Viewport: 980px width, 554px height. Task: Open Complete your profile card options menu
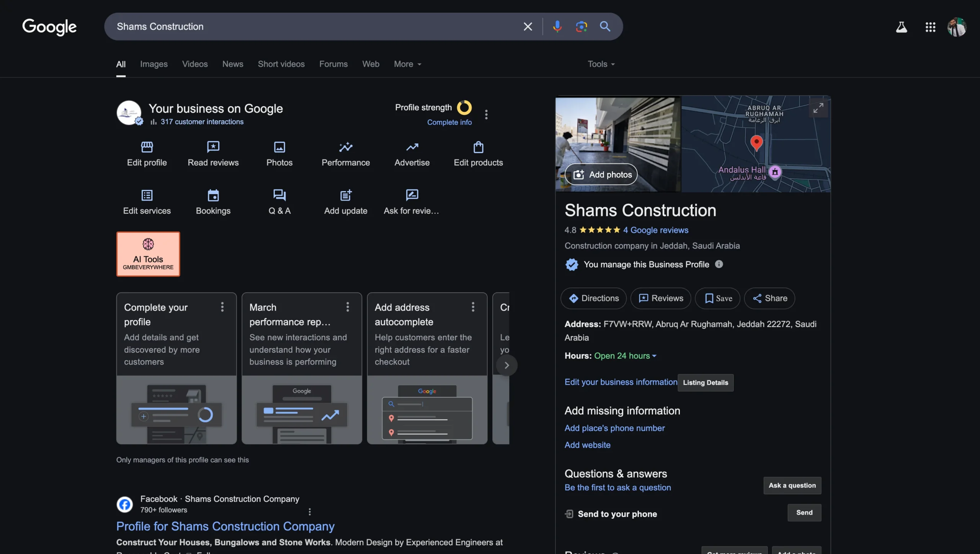222,307
